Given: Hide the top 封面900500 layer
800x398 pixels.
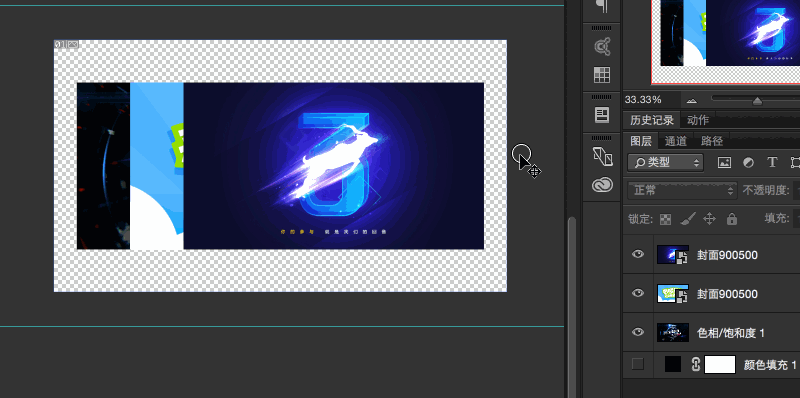Looking at the screenshot, I should [x=638, y=254].
